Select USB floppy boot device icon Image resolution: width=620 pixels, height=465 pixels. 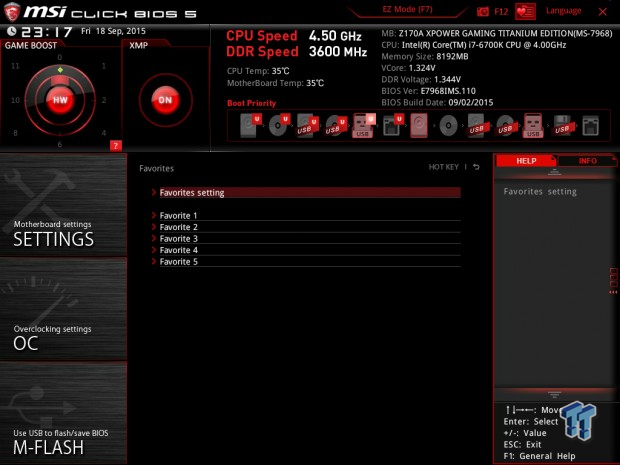coord(562,126)
